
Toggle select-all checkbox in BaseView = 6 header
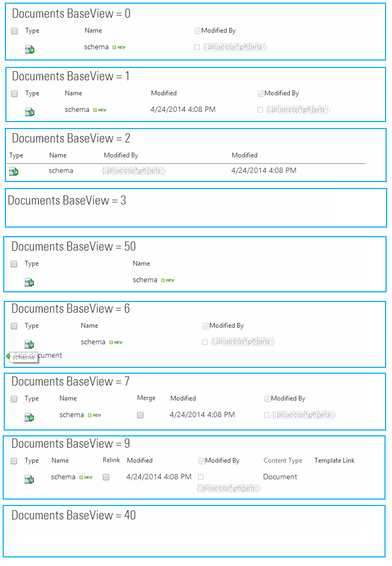coord(14,326)
